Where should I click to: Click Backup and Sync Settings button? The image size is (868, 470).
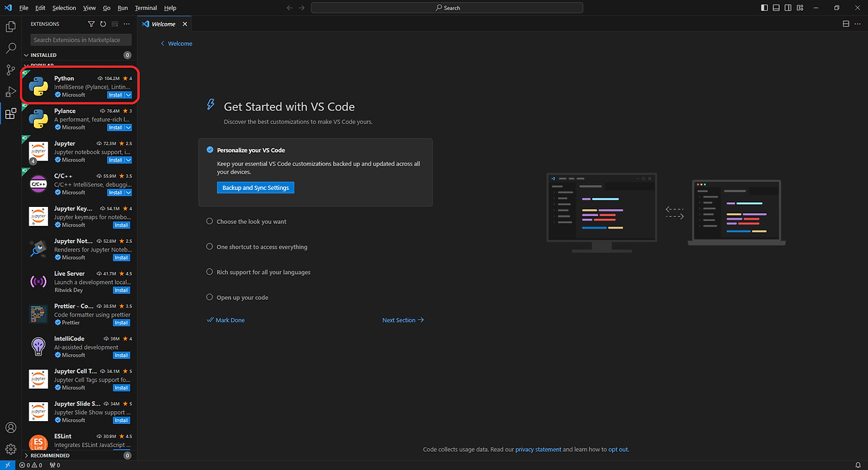pyautogui.click(x=256, y=188)
